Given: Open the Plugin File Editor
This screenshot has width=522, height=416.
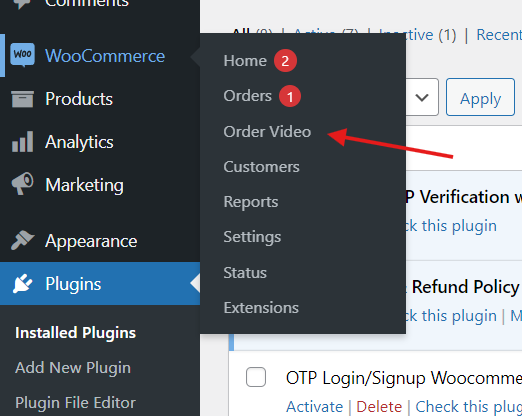Looking at the screenshot, I should pyautogui.click(x=75, y=403).
